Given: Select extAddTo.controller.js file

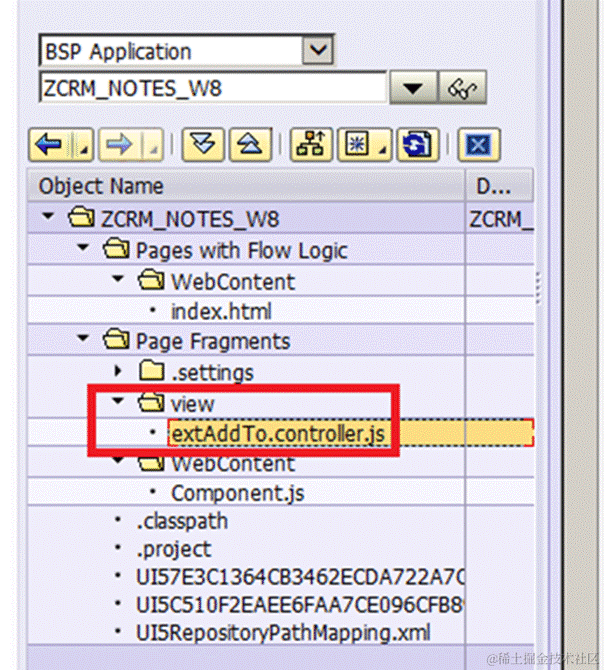Looking at the screenshot, I should click(x=278, y=434).
